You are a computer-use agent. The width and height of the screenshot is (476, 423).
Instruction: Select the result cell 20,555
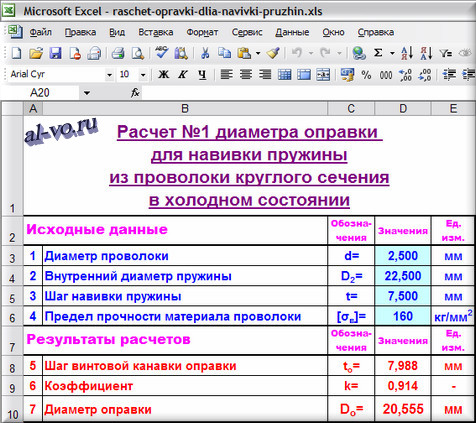(403, 409)
